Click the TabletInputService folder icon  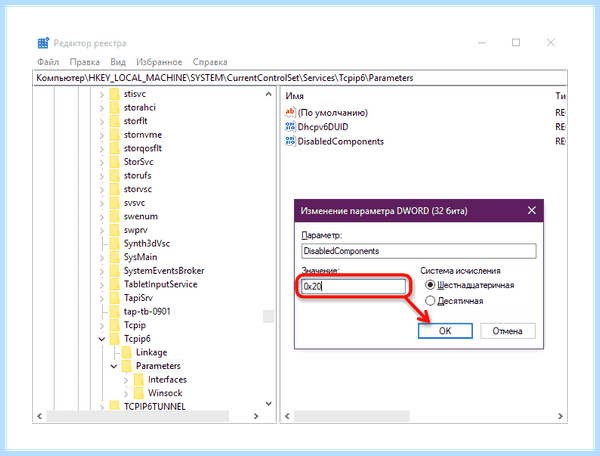click(x=114, y=284)
